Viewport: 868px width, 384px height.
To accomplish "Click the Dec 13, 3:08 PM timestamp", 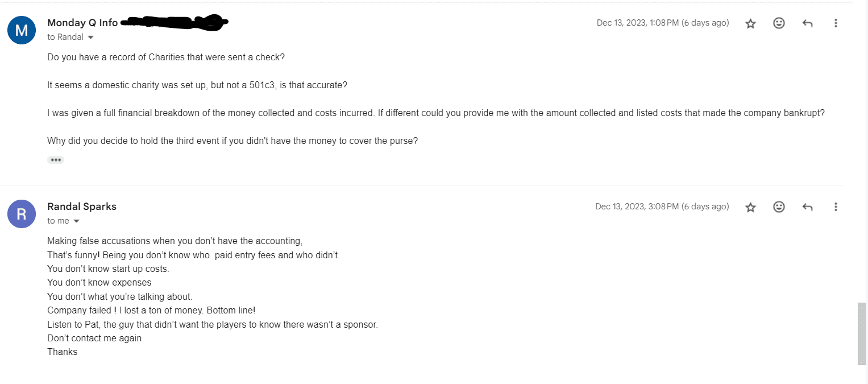I will click(662, 207).
